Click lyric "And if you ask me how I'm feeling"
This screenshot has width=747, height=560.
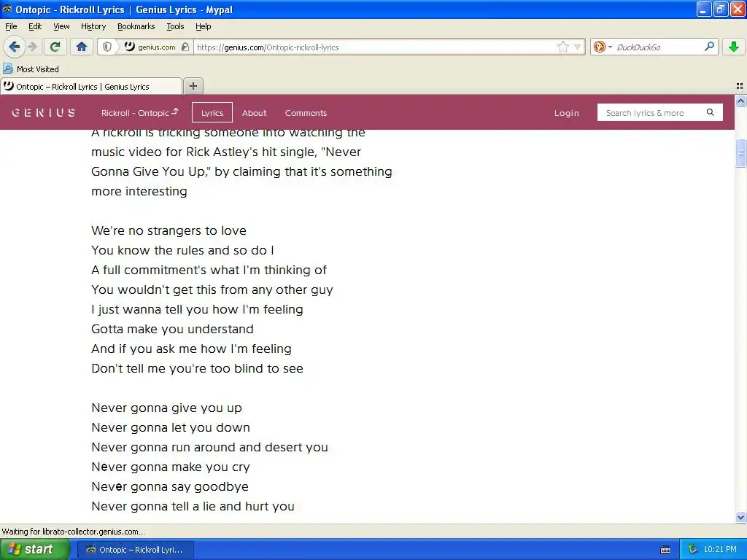[x=191, y=349]
